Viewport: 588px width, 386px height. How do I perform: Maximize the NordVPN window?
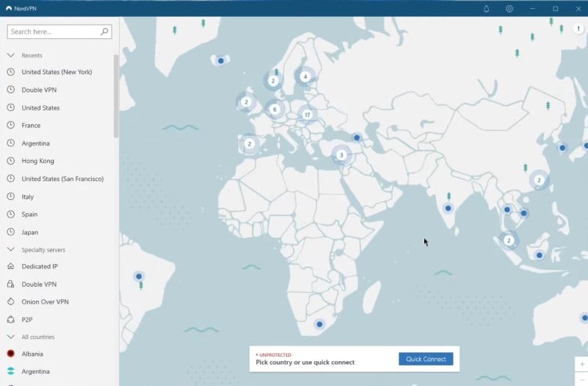[x=556, y=9]
